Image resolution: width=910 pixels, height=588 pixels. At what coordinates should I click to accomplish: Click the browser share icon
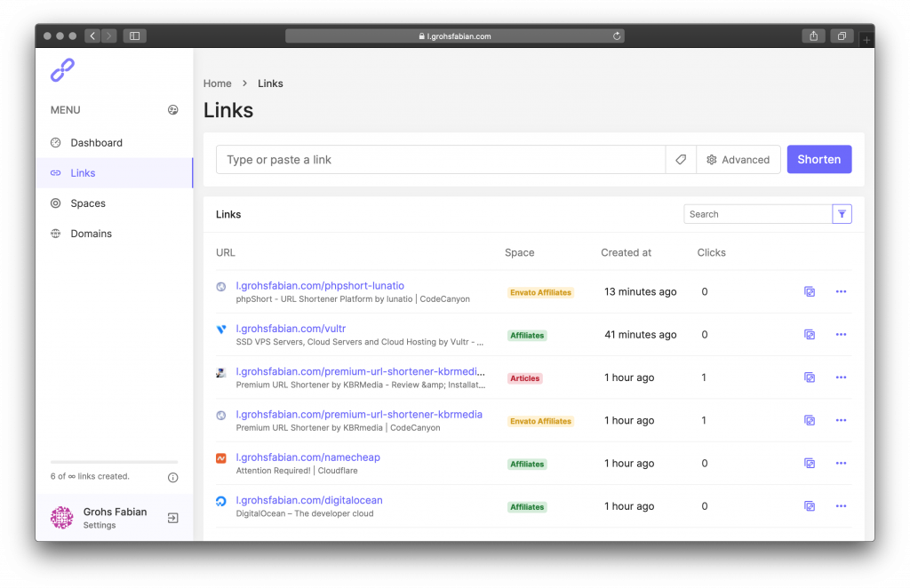point(814,36)
